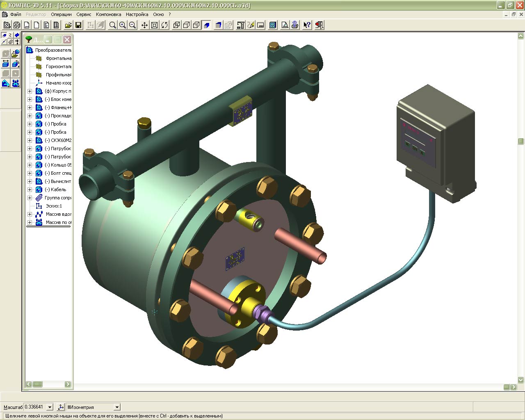Click the context help arrow icon
The image size is (525, 420).
tap(307, 25)
